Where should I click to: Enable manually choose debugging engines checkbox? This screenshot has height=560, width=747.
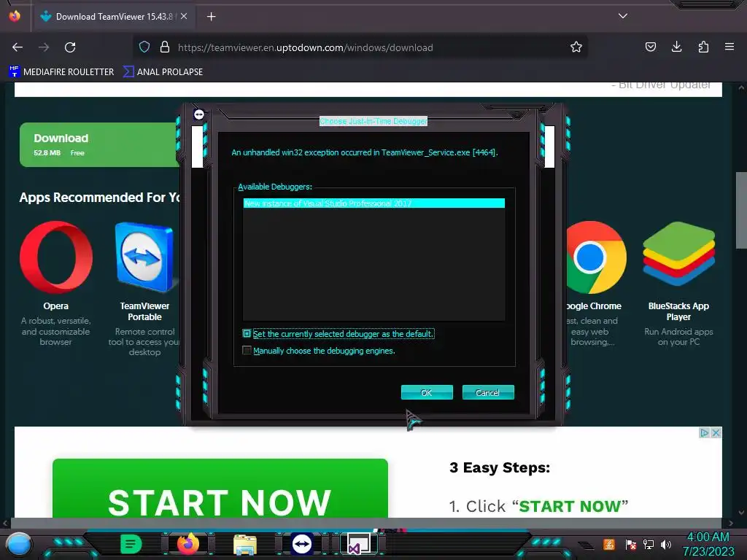tap(247, 351)
